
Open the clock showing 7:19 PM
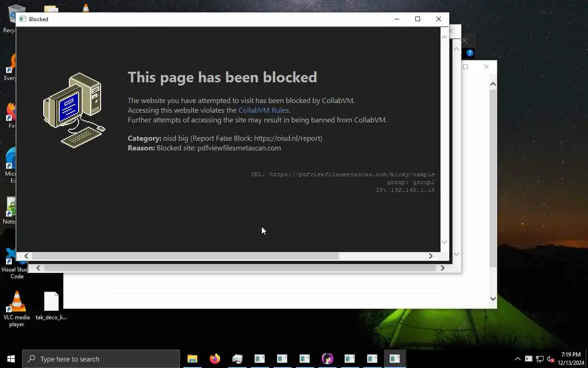click(x=571, y=359)
